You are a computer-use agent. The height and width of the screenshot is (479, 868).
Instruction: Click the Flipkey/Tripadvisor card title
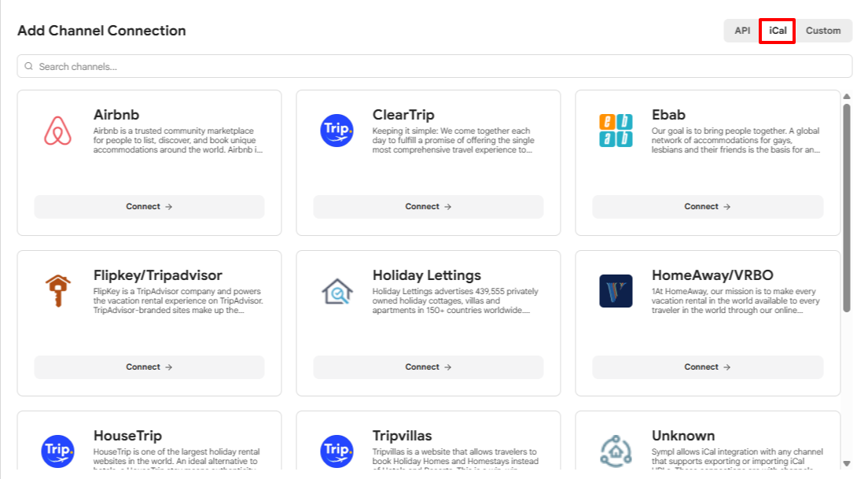tap(158, 275)
